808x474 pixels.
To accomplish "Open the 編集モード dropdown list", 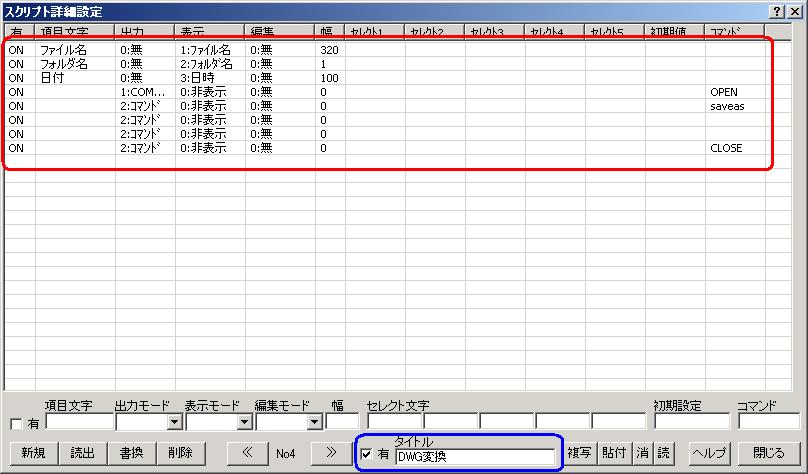I will click(315, 423).
